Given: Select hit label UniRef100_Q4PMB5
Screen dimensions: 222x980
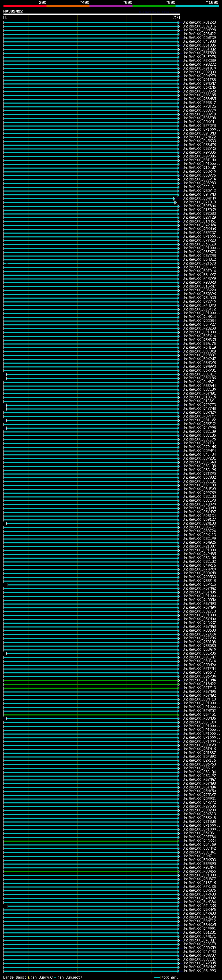Looking at the screenshot, I should [x=199, y=554].
